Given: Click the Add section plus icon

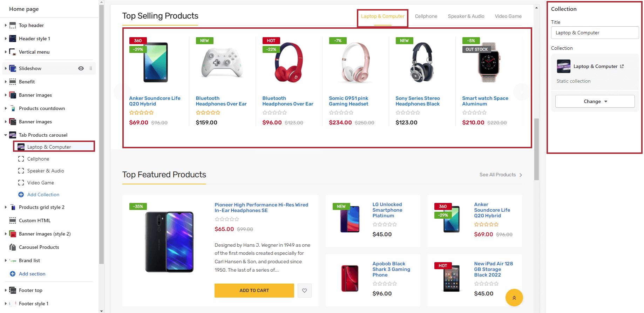Looking at the screenshot, I should click(13, 274).
